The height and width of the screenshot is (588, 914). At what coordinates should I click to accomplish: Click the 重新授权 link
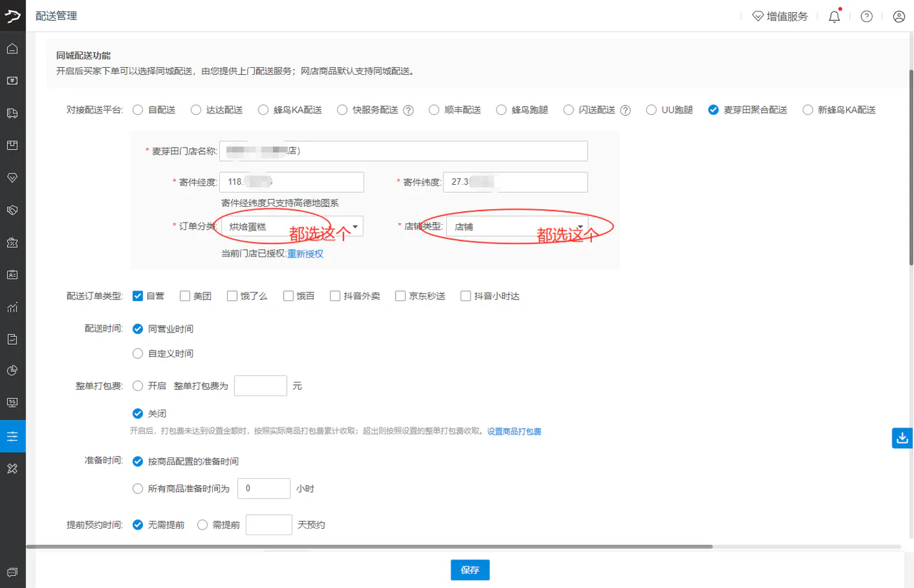coord(306,253)
